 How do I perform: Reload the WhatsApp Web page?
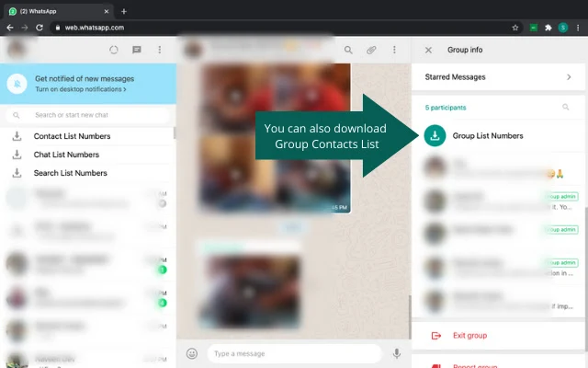tap(40, 28)
